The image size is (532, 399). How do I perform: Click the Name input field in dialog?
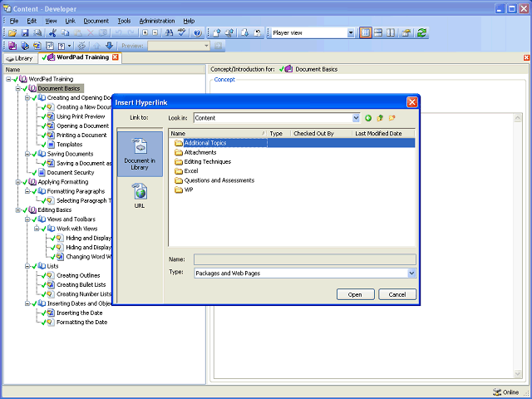(305, 259)
